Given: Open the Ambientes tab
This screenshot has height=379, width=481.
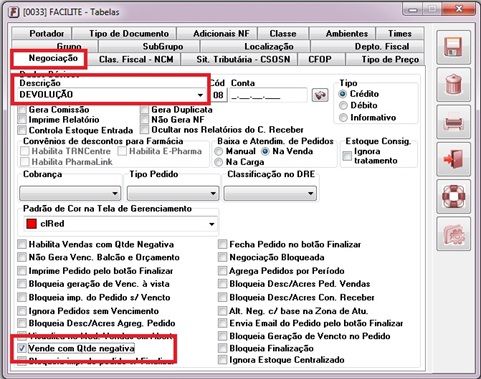Looking at the screenshot, I should click(x=343, y=34).
